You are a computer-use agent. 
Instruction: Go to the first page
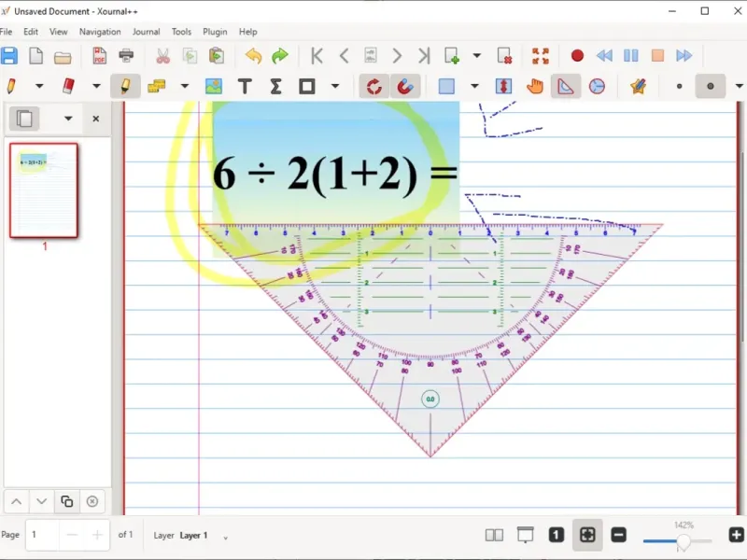click(317, 56)
